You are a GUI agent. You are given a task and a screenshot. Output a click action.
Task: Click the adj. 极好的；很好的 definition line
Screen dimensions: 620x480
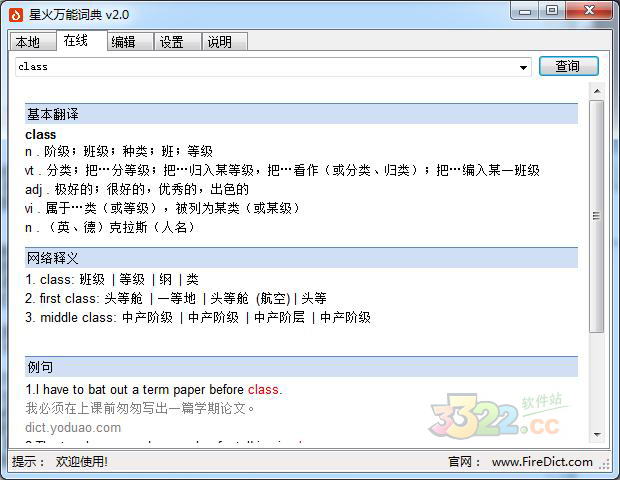tap(137, 189)
